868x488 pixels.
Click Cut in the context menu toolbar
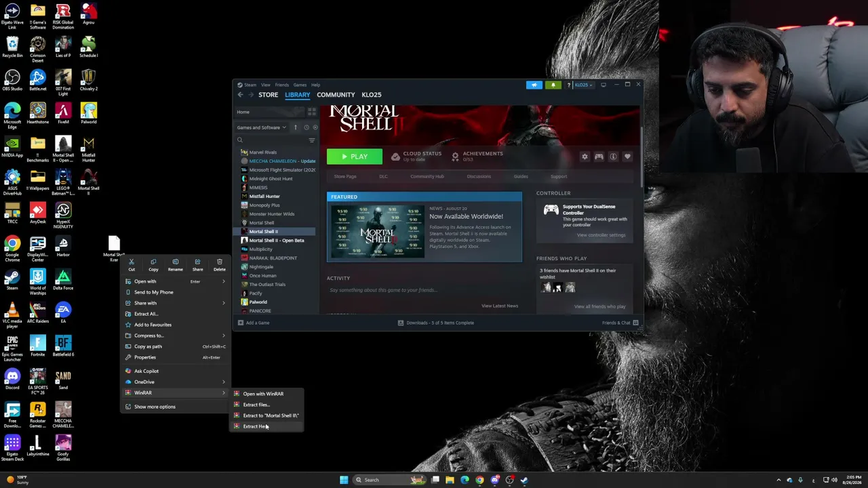(132, 264)
